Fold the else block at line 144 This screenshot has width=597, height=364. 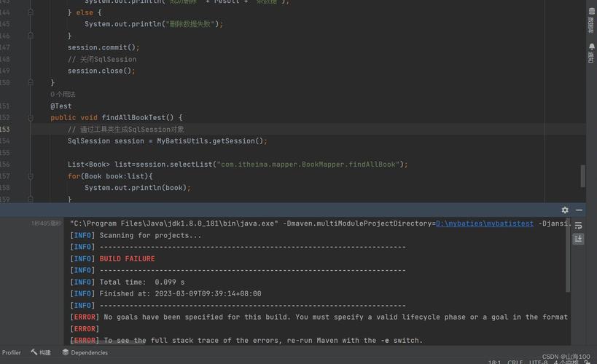(31, 12)
